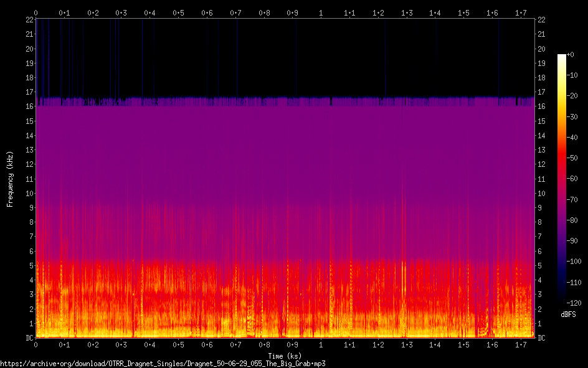Image resolution: width=588 pixels, height=368 pixels.
Task: Select the 0.9 tick on top time axis
Action: (292, 12)
